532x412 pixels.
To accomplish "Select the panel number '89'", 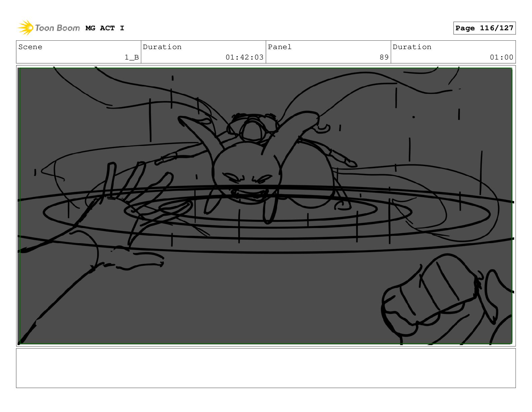I will [x=384, y=58].
